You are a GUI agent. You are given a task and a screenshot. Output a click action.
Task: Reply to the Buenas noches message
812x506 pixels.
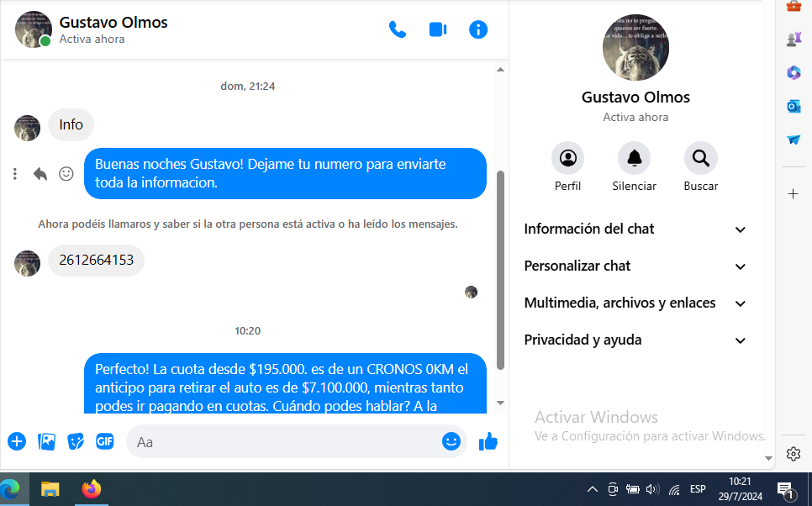coord(40,174)
